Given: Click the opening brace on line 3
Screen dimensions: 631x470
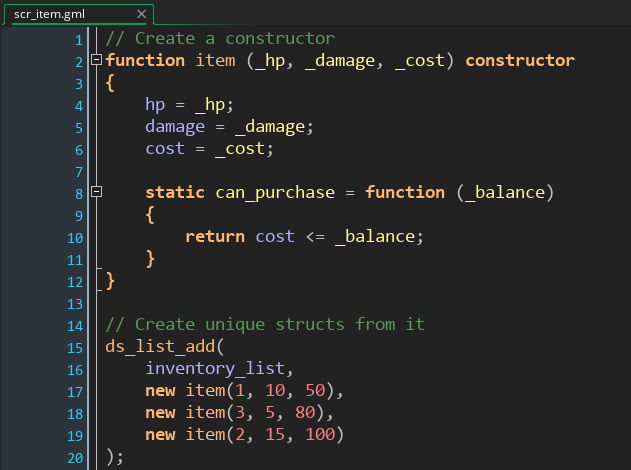Looking at the screenshot, I should click(110, 83).
